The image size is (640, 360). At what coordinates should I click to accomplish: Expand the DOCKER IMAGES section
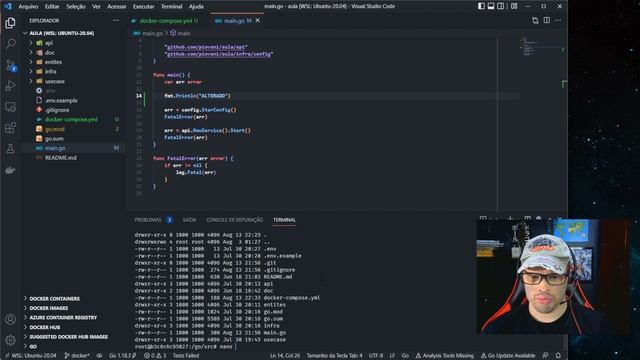coord(49,308)
